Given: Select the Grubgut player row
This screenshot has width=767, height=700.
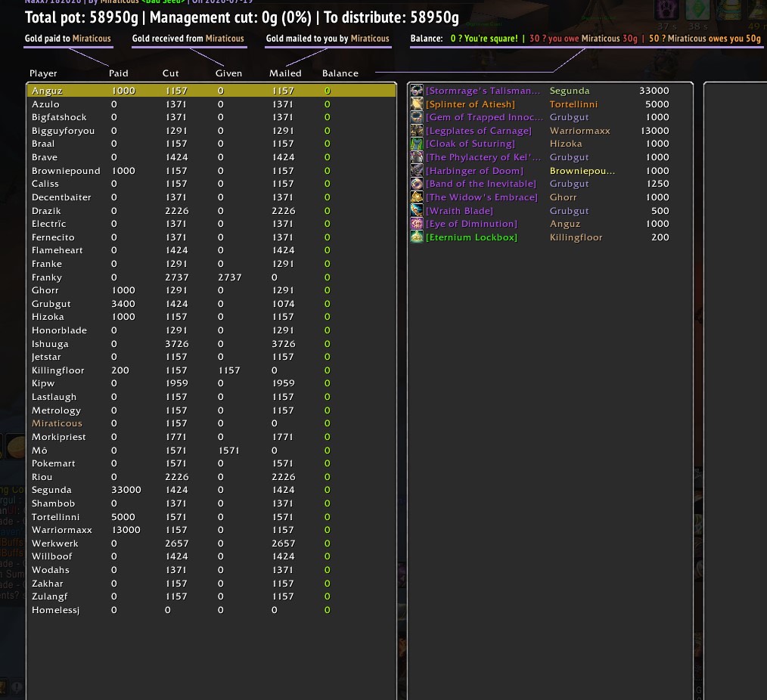Looking at the screenshot, I should click(x=211, y=304).
